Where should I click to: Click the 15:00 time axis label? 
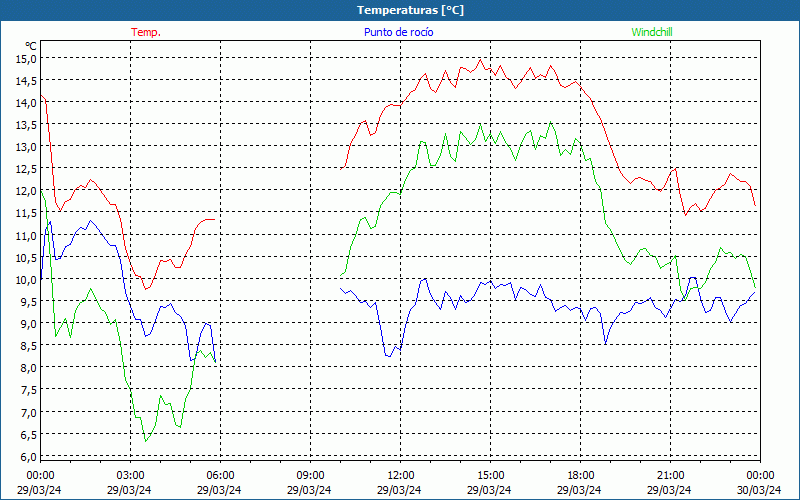490,476
